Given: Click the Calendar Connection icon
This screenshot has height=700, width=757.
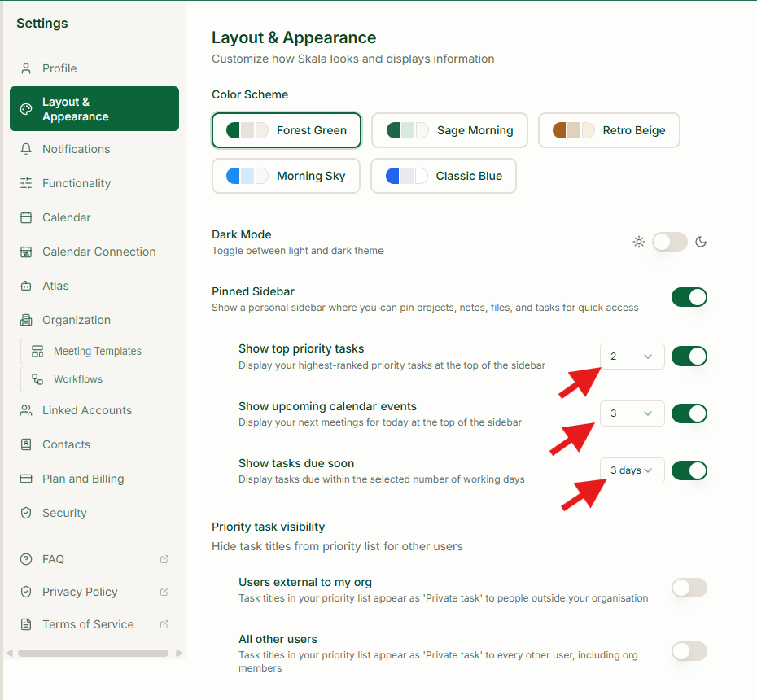Looking at the screenshot, I should 26,252.
